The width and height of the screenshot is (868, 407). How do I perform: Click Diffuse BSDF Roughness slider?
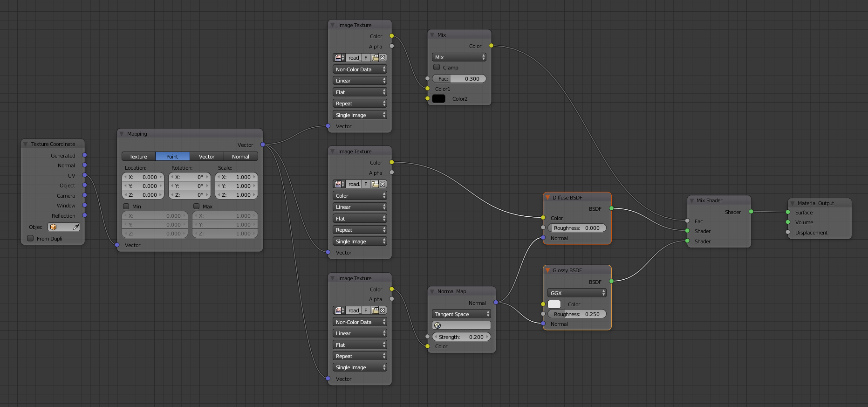tap(577, 228)
